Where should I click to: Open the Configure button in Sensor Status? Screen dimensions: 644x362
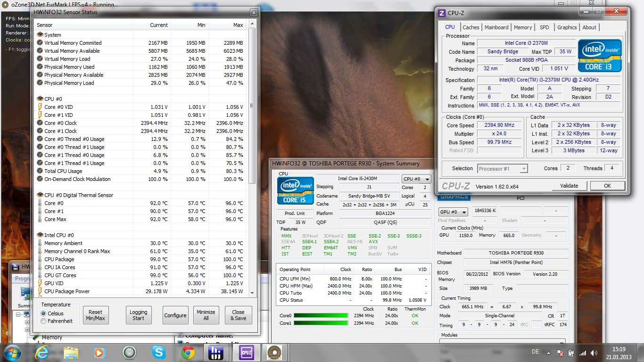click(175, 315)
